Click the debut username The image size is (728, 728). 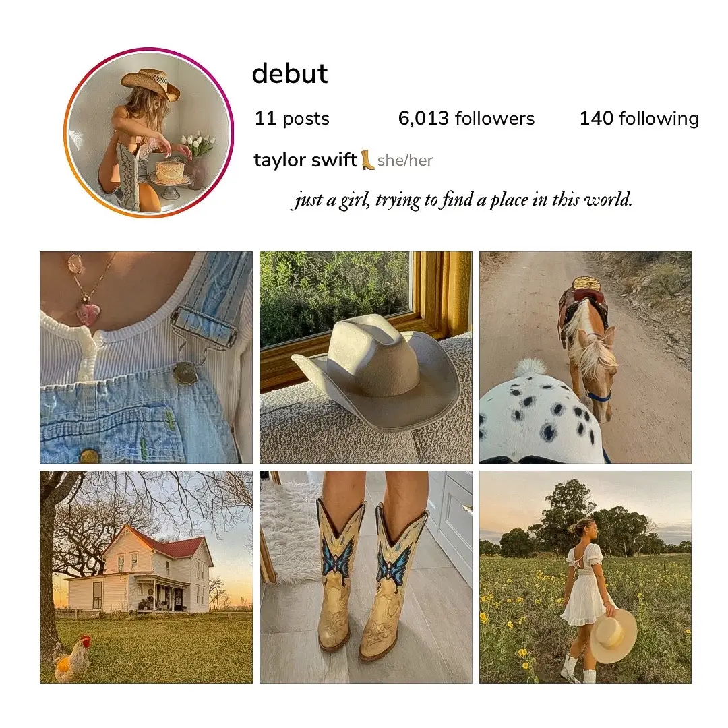(290, 73)
